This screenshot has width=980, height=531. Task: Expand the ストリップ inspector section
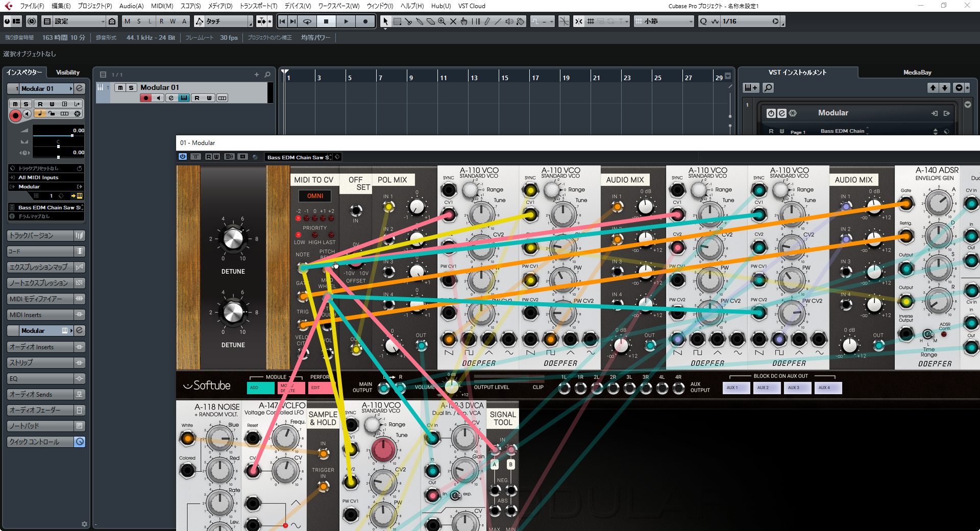(x=46, y=363)
